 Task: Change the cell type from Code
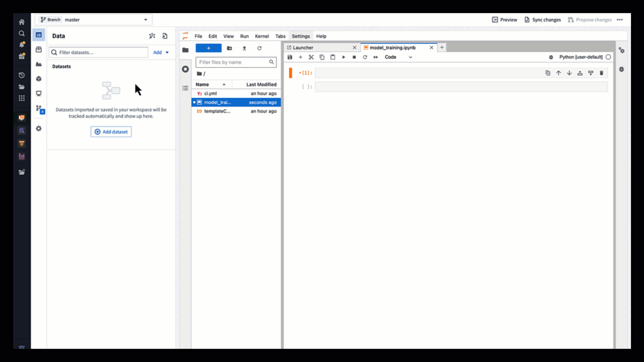pos(398,57)
